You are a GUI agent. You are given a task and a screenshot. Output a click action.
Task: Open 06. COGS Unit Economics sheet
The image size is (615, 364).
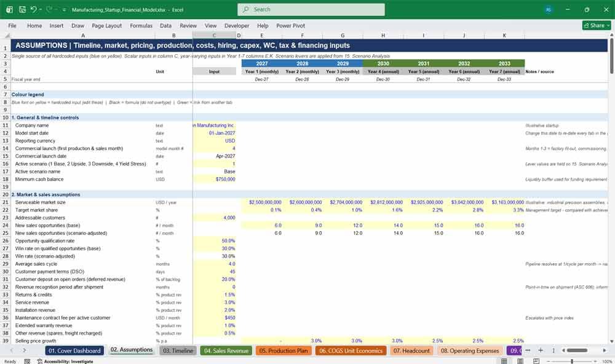351,350
